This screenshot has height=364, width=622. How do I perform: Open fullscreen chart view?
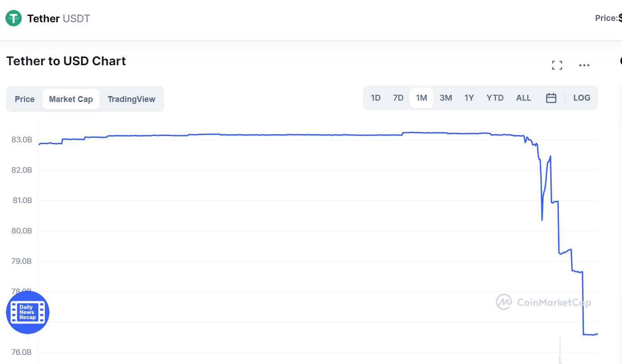557,65
